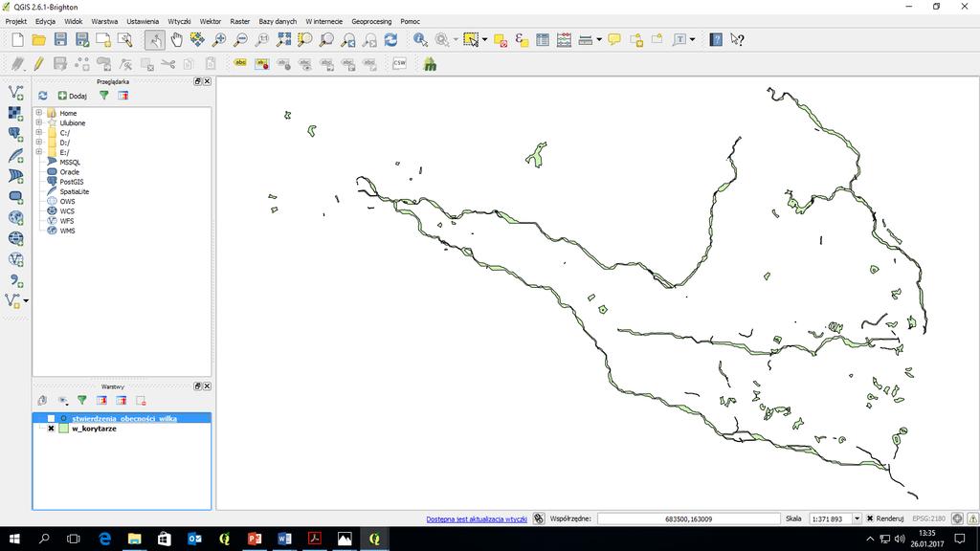Open the Raster menu

pyautogui.click(x=240, y=21)
